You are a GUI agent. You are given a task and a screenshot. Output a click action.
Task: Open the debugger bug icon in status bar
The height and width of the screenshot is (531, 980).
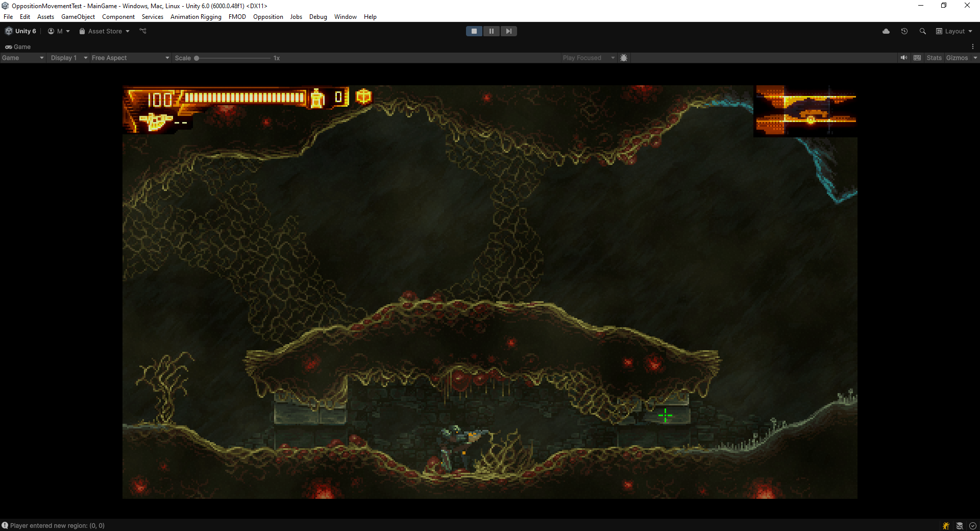946,525
